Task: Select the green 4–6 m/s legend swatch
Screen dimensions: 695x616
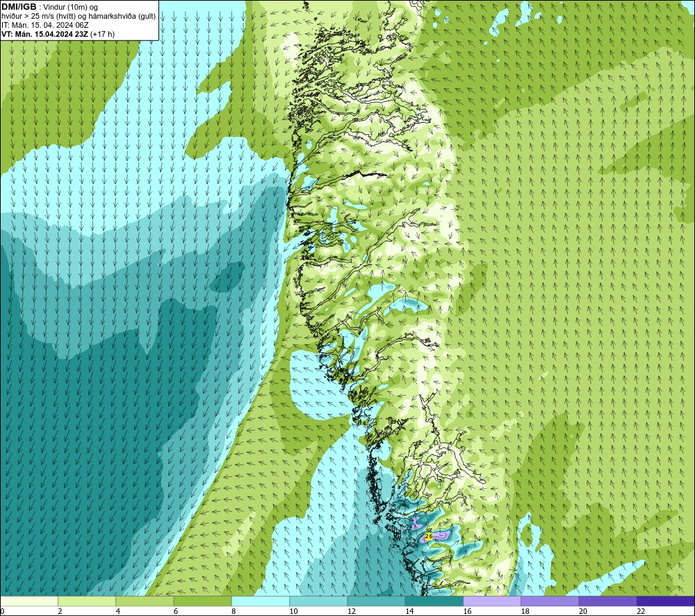Action: pos(145,601)
